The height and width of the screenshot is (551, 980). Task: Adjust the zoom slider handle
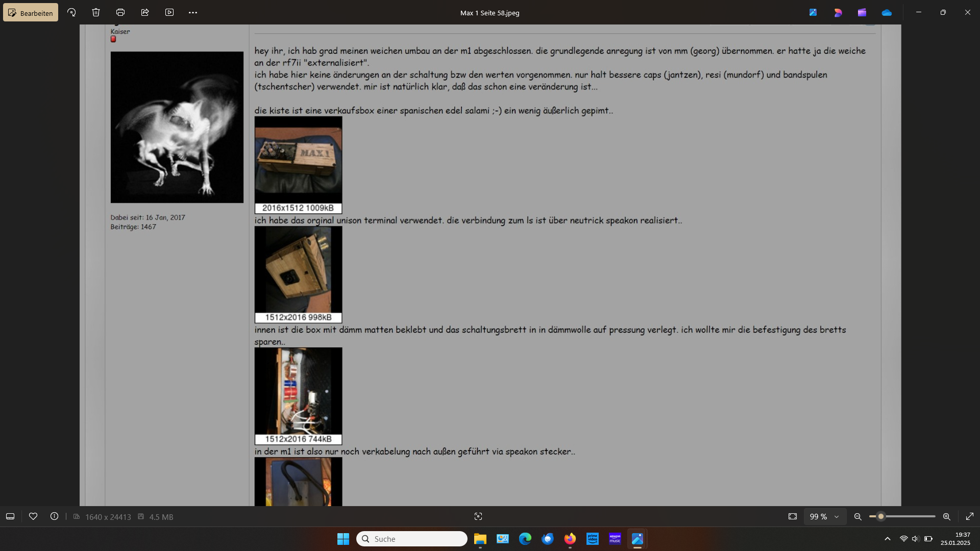click(x=881, y=517)
